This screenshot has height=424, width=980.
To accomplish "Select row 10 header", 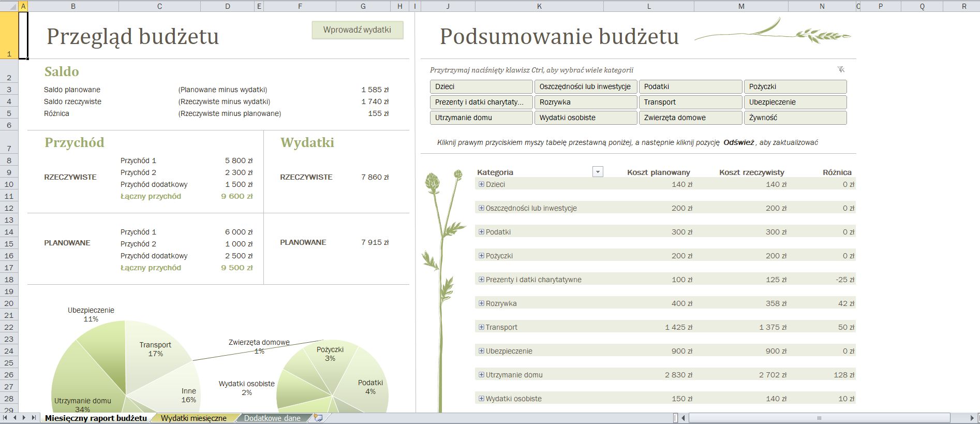I will (x=9, y=184).
